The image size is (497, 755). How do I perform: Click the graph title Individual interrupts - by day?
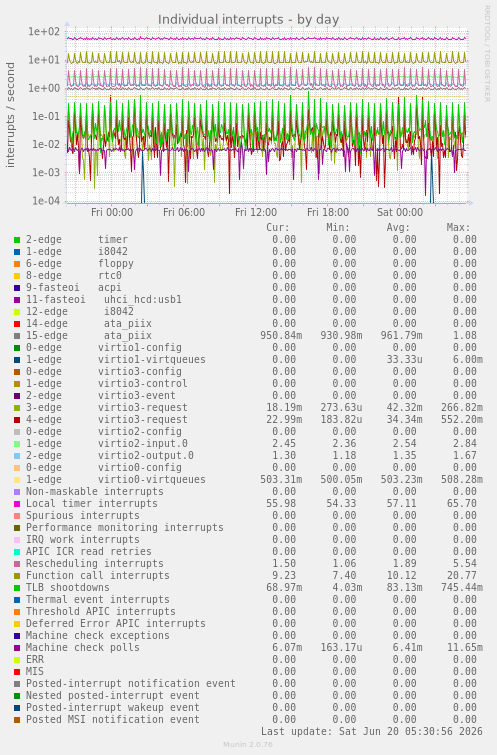tap(248, 20)
